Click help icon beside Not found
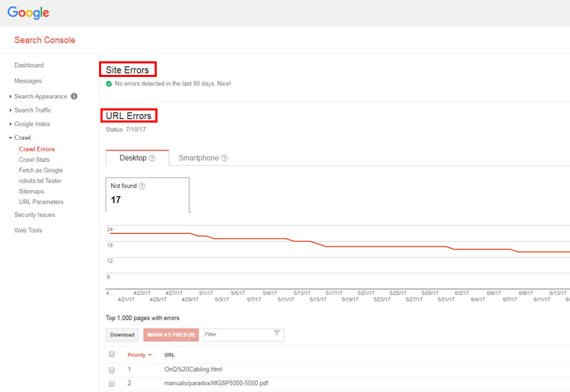Image resolution: width=570 pixels, height=392 pixels. point(142,186)
